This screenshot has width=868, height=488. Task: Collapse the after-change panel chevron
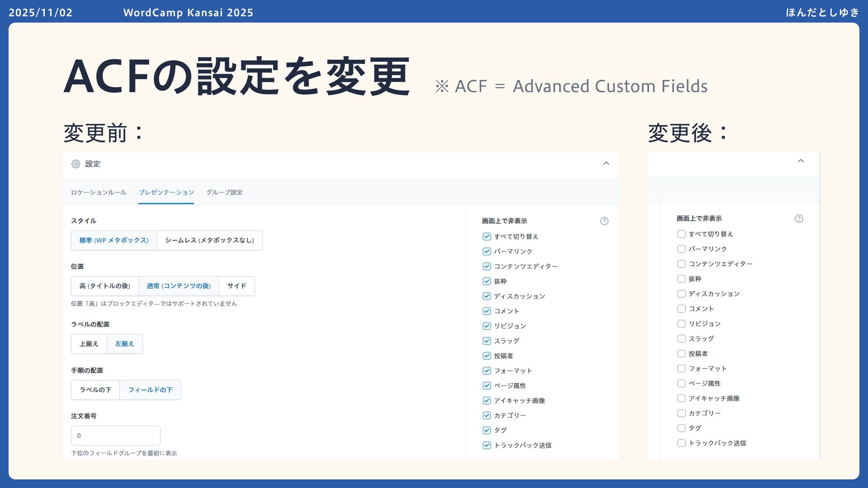click(801, 161)
